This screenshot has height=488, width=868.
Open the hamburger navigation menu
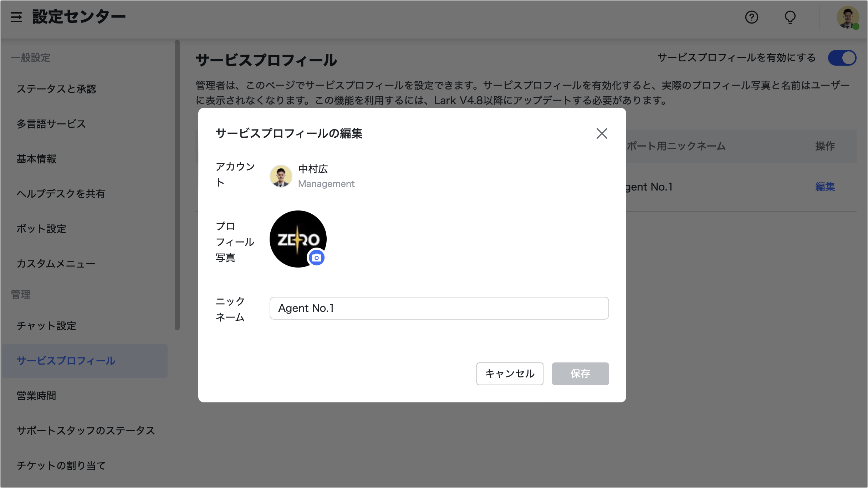16,16
